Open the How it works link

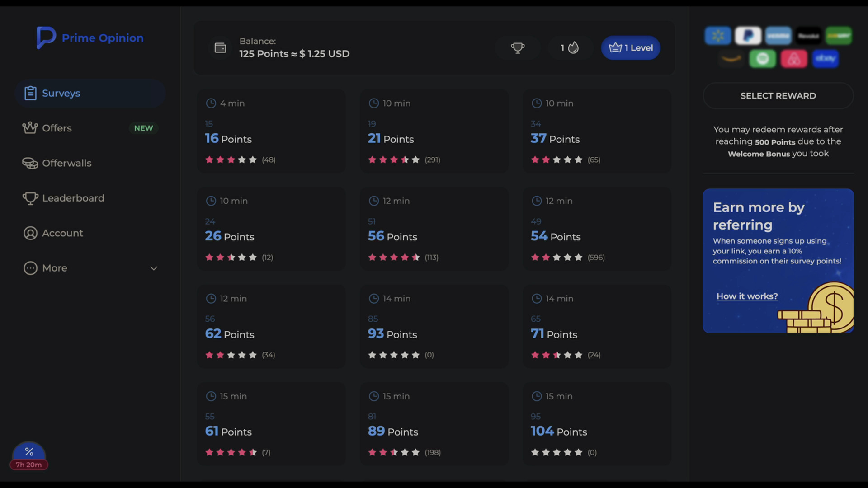point(747,296)
